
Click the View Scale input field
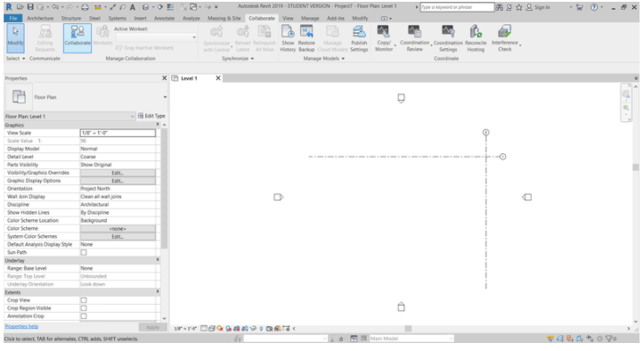point(118,133)
